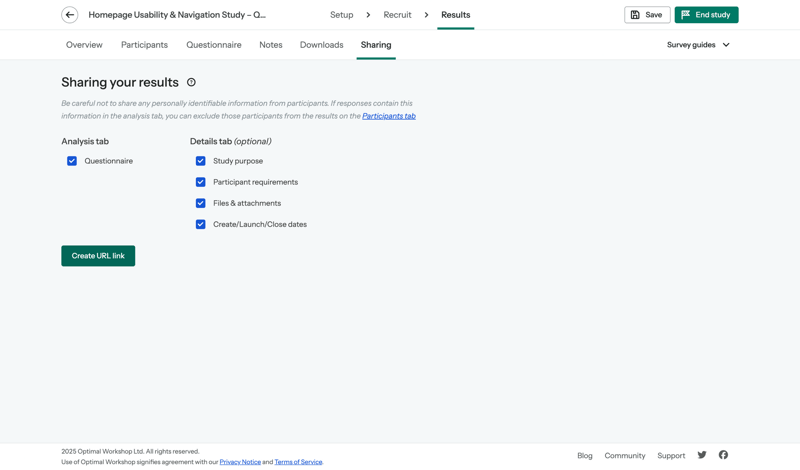Switch to the Overview tab
This screenshot has height=470, width=800.
point(84,45)
